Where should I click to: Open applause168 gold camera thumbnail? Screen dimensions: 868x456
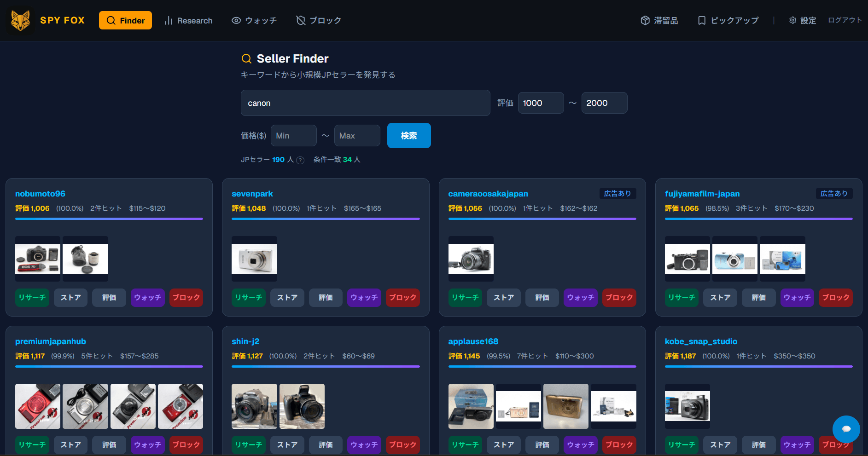click(566, 406)
